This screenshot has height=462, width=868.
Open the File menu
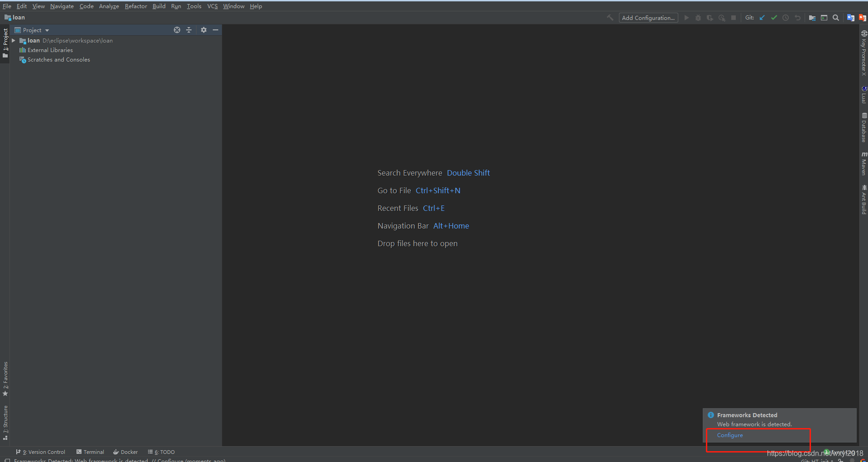(x=7, y=6)
